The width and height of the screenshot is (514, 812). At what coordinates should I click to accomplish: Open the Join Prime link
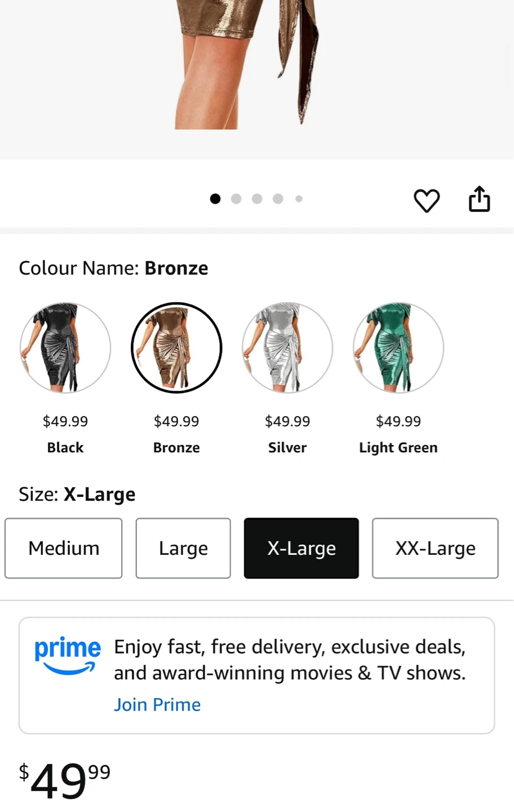coord(157,705)
